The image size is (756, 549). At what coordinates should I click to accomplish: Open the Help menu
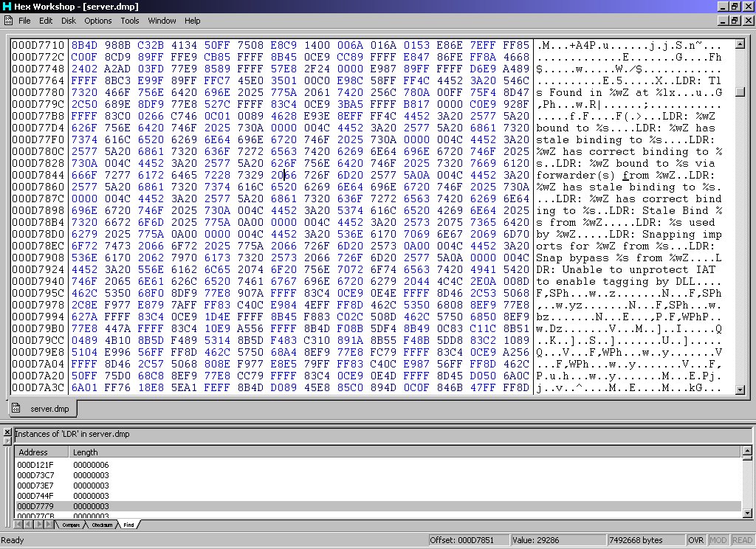(193, 21)
